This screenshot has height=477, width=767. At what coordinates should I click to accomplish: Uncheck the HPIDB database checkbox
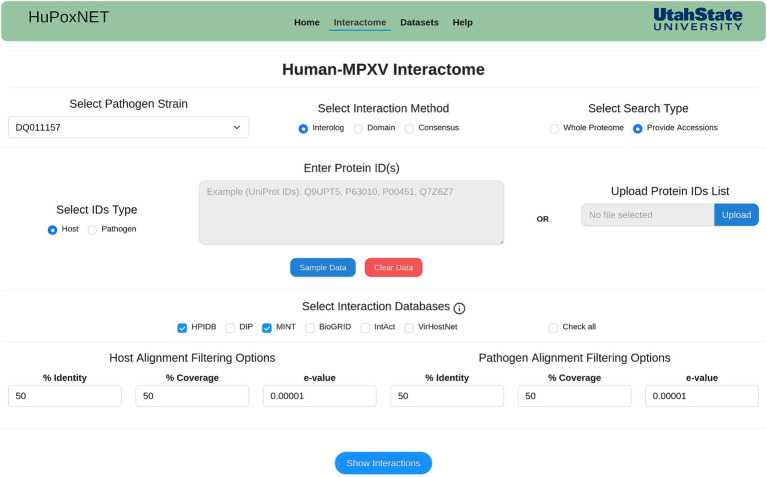[x=182, y=328]
